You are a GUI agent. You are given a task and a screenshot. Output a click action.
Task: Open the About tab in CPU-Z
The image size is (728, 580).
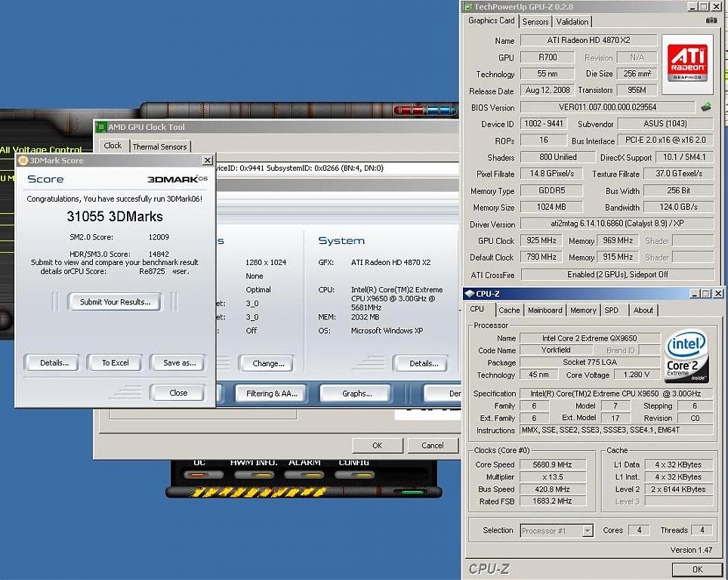(643, 310)
